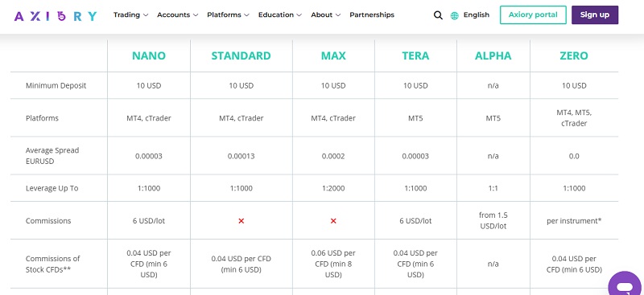Select the NANO account column header
The width and height of the screenshot is (644, 295).
pyautogui.click(x=149, y=55)
